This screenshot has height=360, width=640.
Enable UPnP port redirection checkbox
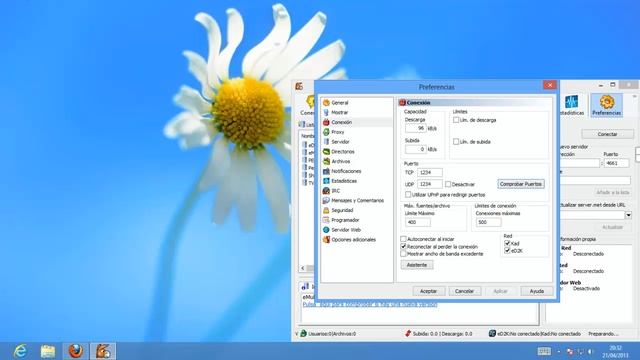point(408,195)
